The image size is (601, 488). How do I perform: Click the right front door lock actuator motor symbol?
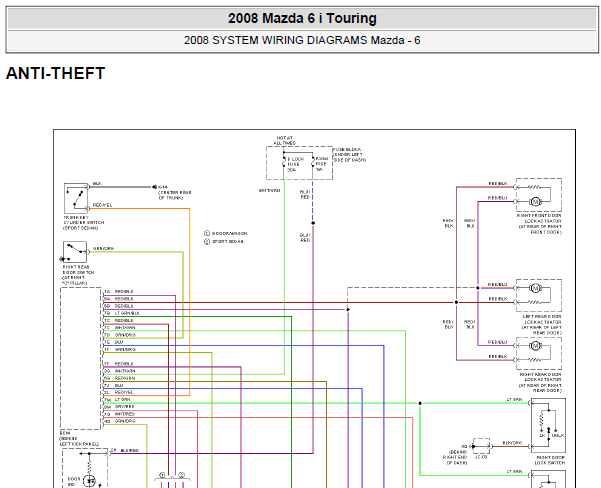pos(535,201)
